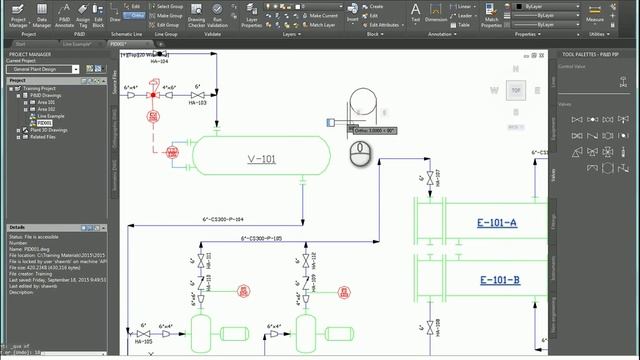Expand the Annotation panel
Viewport: 640px width, 360px height.
(x=442, y=34)
